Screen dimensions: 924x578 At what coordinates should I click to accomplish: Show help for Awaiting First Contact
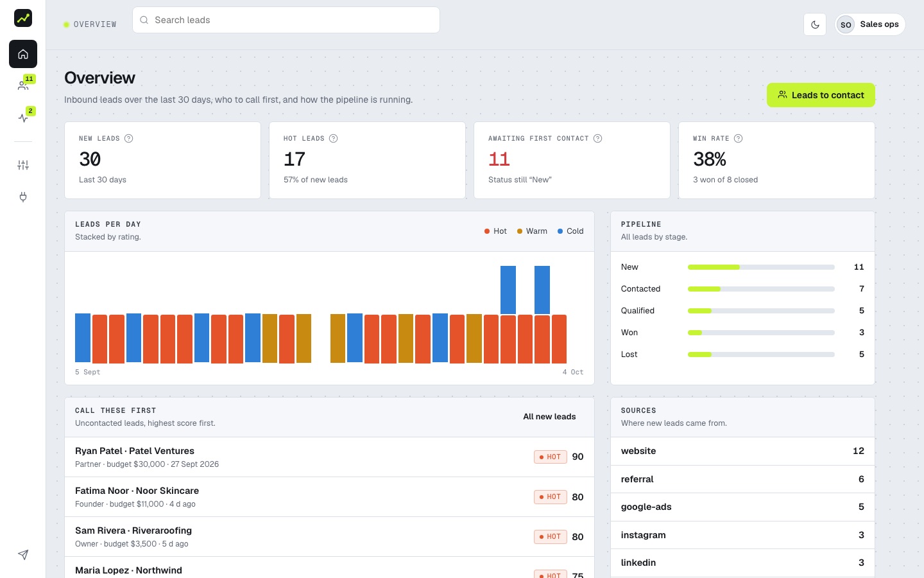(x=597, y=138)
